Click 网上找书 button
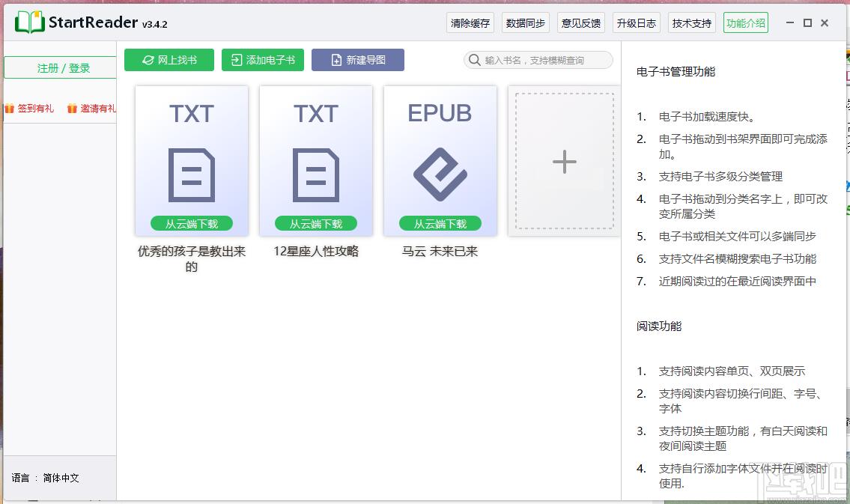Viewport: 850px width, 504px height. coord(169,60)
